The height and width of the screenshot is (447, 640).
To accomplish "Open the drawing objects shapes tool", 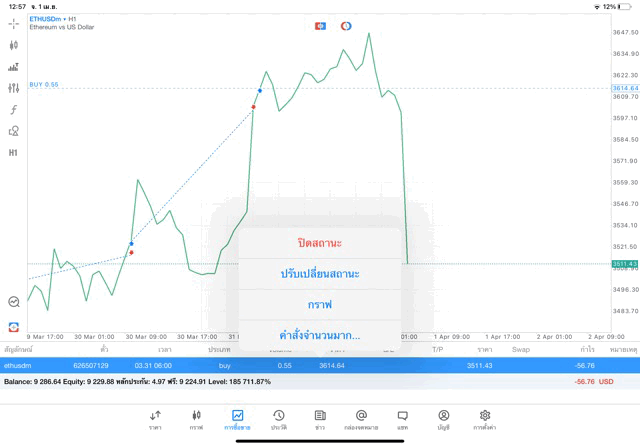I will (14, 131).
